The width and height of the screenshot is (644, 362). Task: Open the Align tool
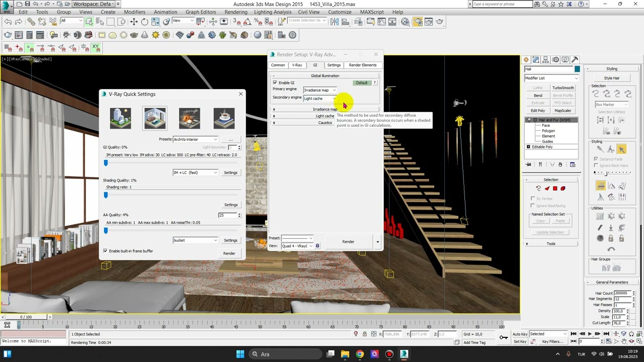pyautogui.click(x=346, y=22)
